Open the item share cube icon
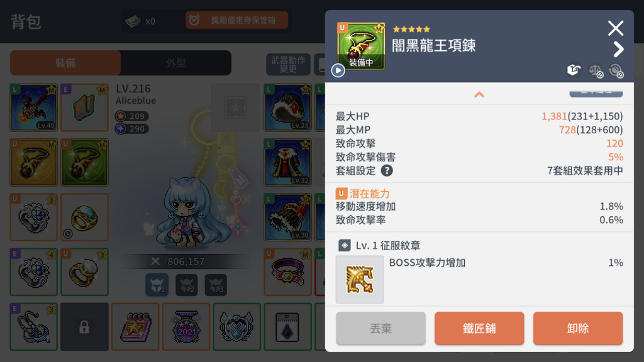 pos(574,70)
